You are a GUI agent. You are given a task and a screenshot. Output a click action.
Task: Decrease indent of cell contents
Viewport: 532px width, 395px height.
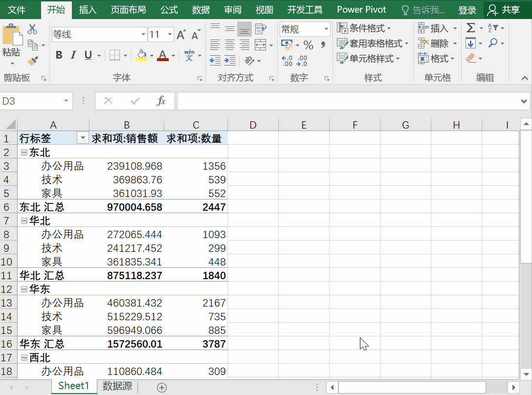215,61
